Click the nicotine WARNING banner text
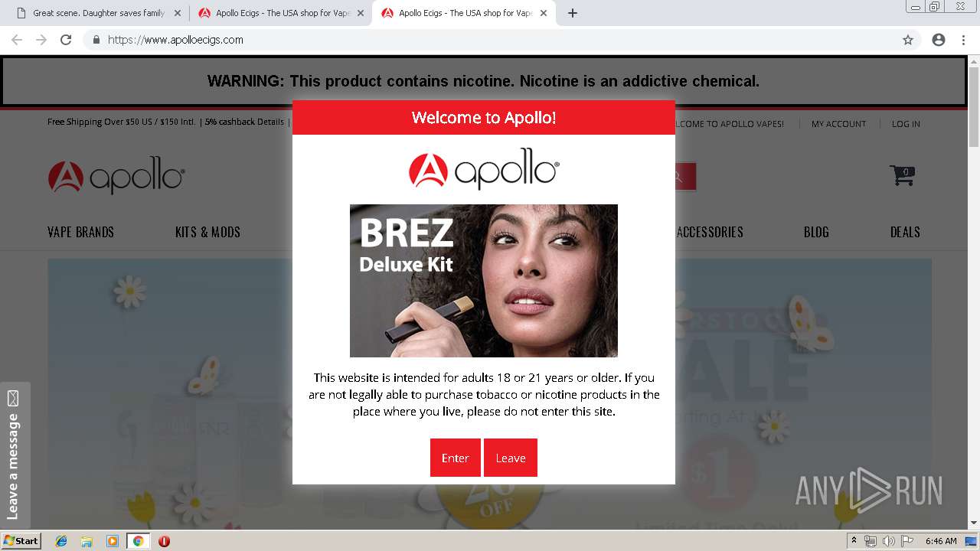Image resolution: width=980 pixels, height=551 pixels. (484, 81)
